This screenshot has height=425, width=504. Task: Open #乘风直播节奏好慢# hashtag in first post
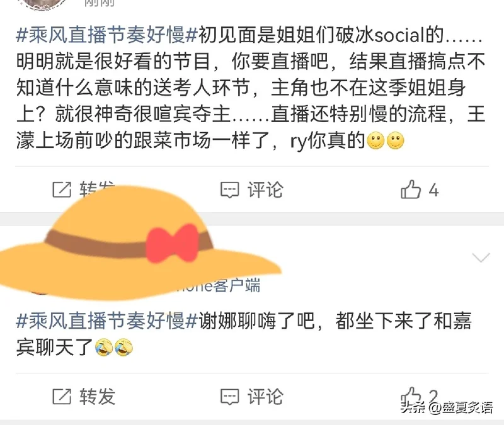click(x=106, y=35)
